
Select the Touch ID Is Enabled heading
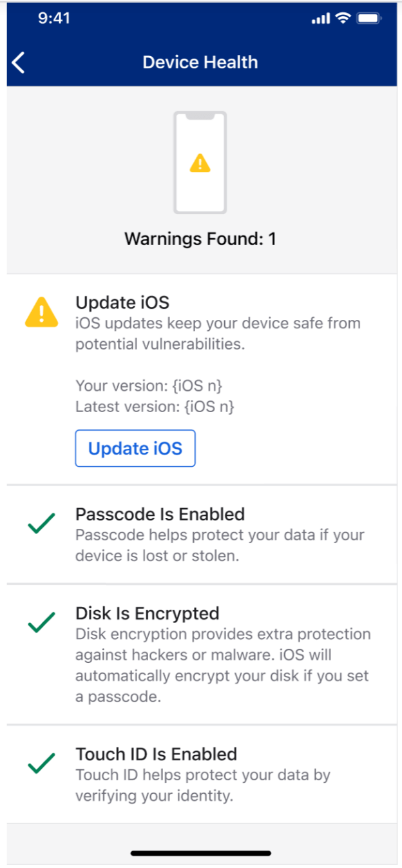click(x=157, y=755)
